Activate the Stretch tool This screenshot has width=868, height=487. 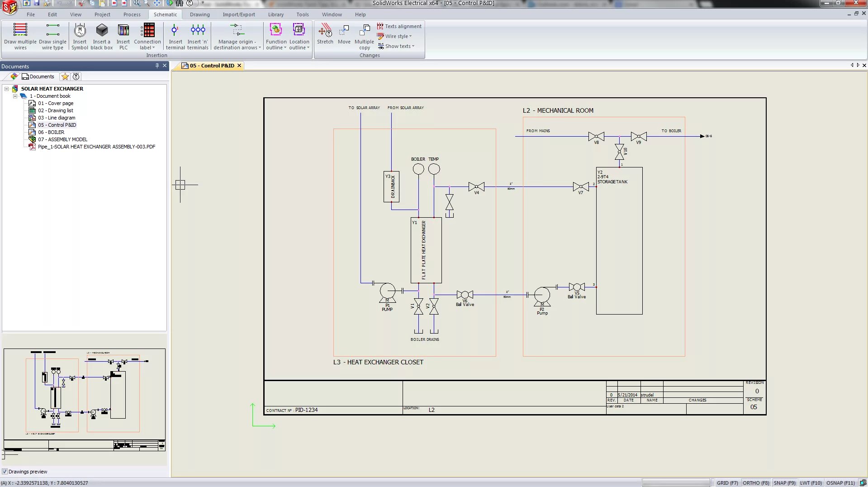(325, 36)
